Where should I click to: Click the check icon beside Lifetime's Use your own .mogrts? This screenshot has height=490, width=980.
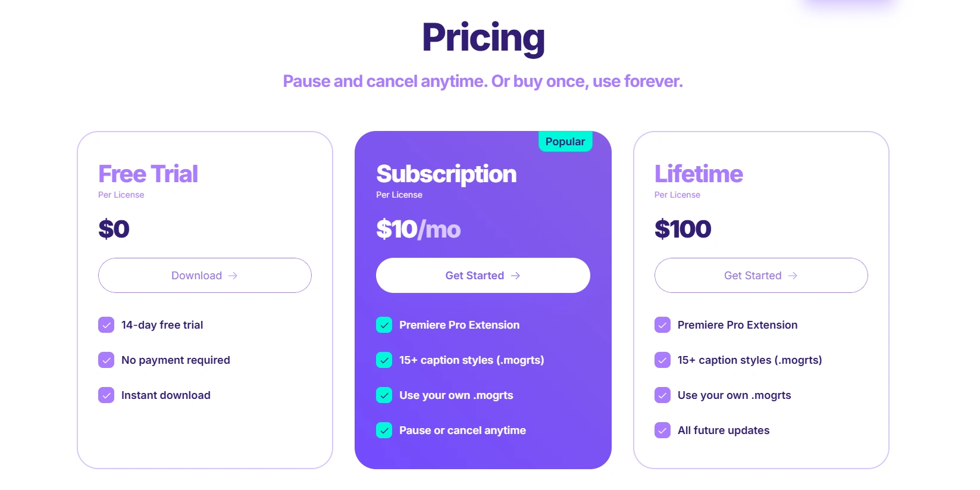tap(662, 395)
